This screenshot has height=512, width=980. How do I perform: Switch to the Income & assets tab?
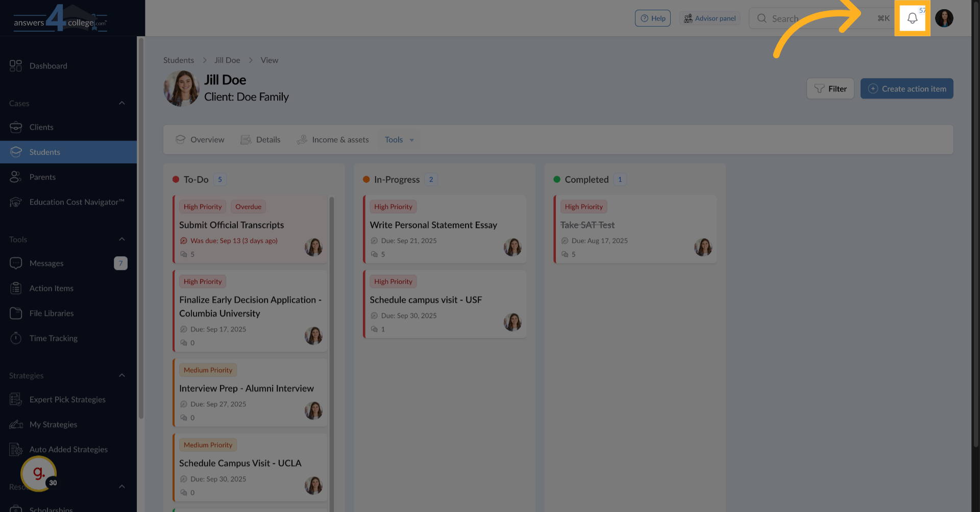tap(333, 139)
